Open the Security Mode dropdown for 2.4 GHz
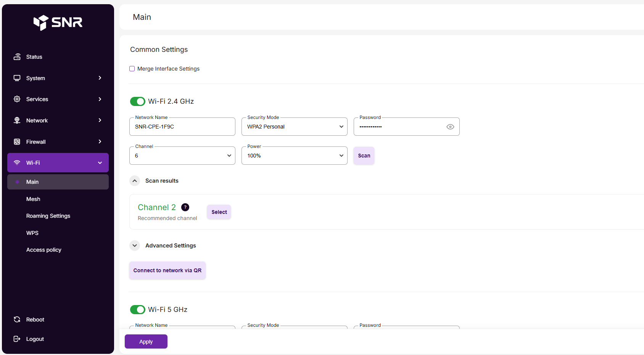This screenshot has width=644, height=355. point(294,127)
